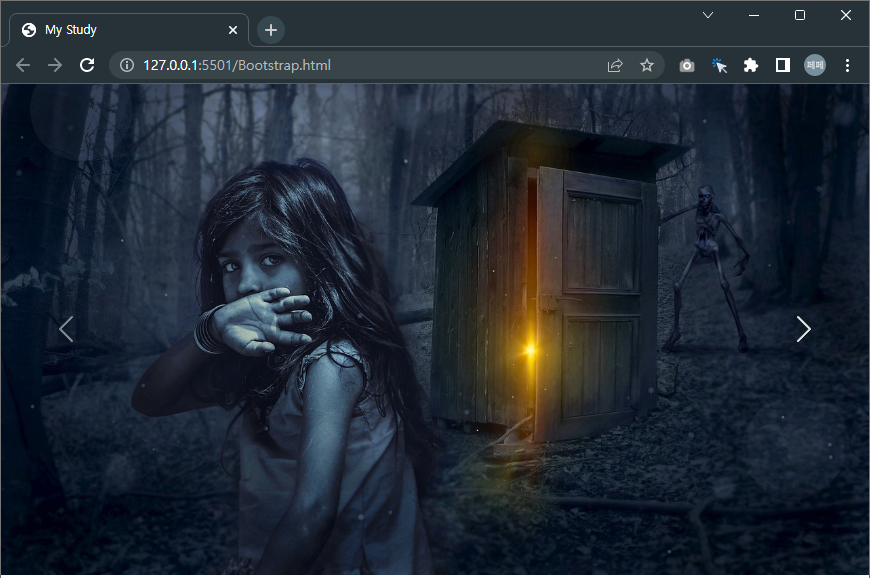Go forward to the next page
870x578 pixels.
(x=55, y=65)
